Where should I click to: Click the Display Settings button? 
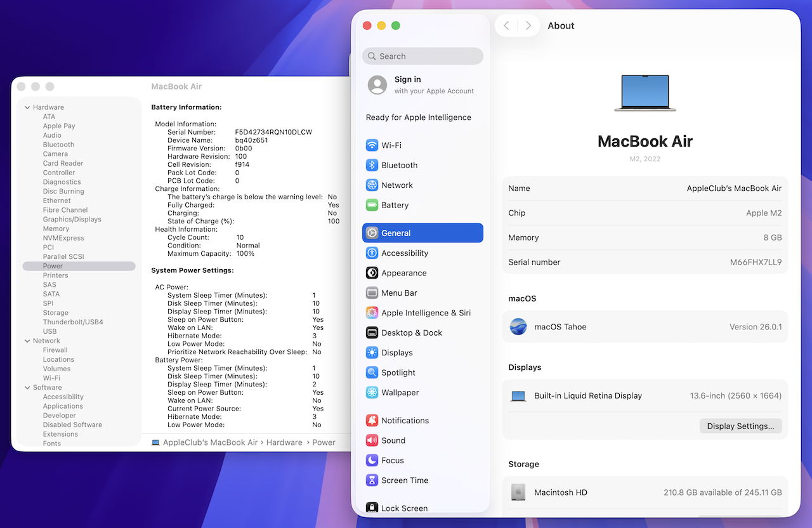click(740, 426)
